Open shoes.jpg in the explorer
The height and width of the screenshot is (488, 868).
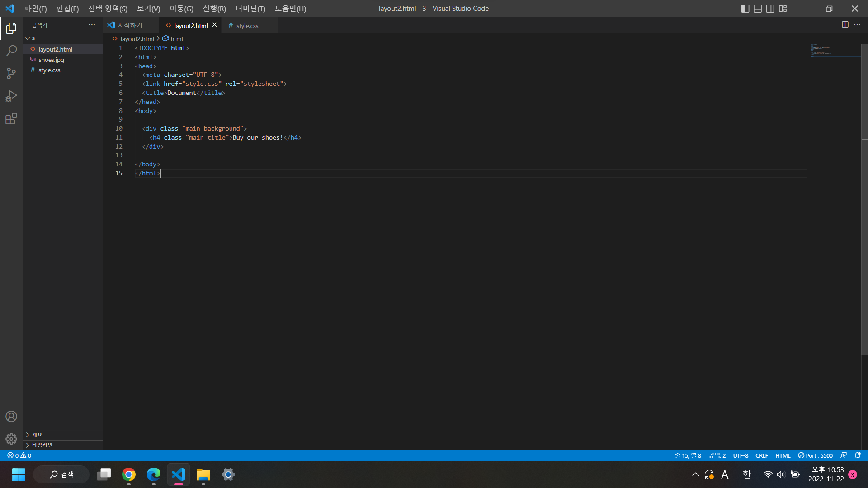point(62,60)
